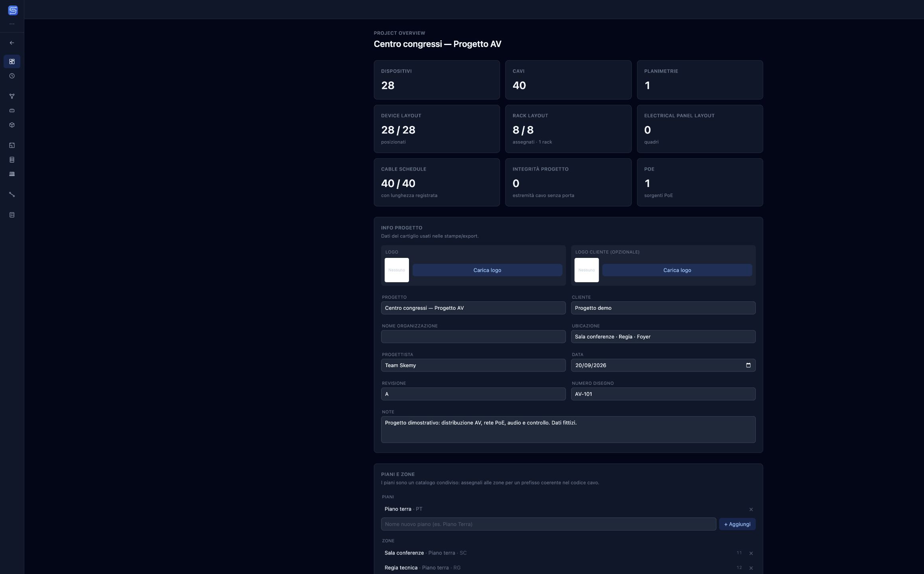The height and width of the screenshot is (574, 924).
Task: Focus the empty Nome organizzazione field
Action: tap(473, 336)
